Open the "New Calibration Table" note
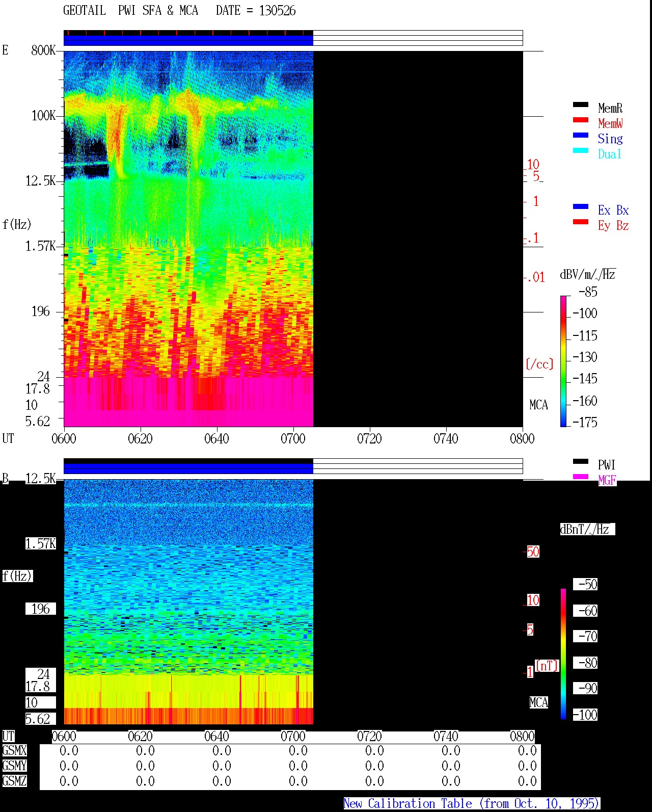The width and height of the screenshot is (652, 812). (472, 804)
